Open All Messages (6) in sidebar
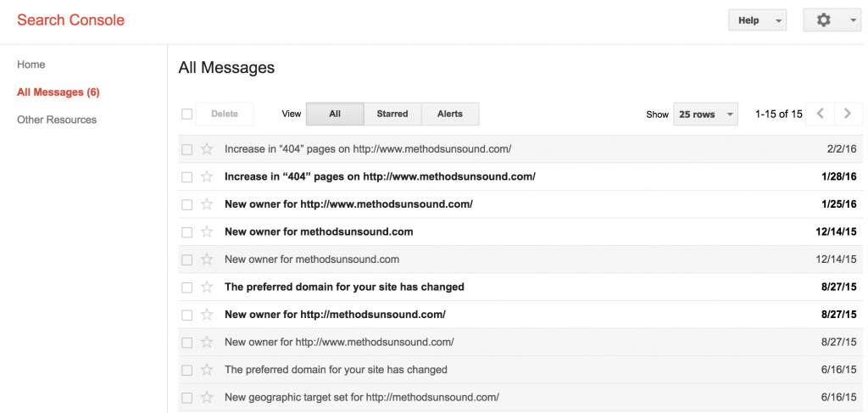868x413 pixels. pos(58,92)
